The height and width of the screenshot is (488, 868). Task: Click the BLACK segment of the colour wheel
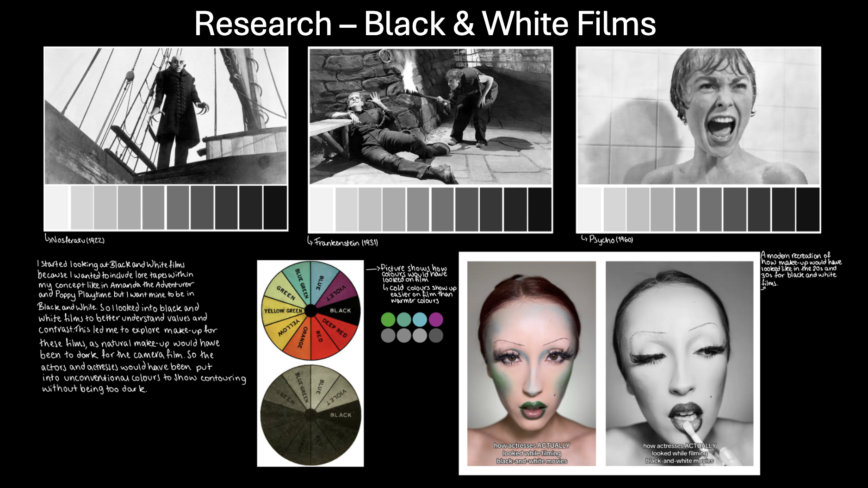pos(340,310)
